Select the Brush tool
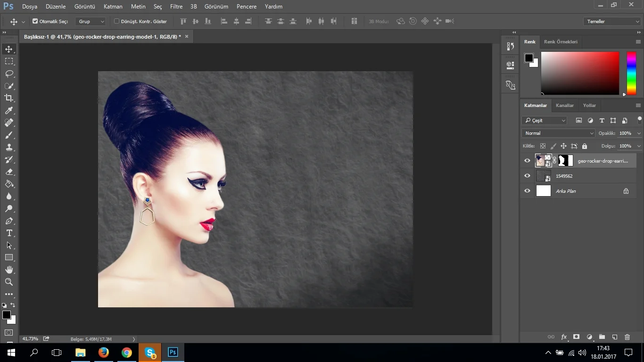 9,135
